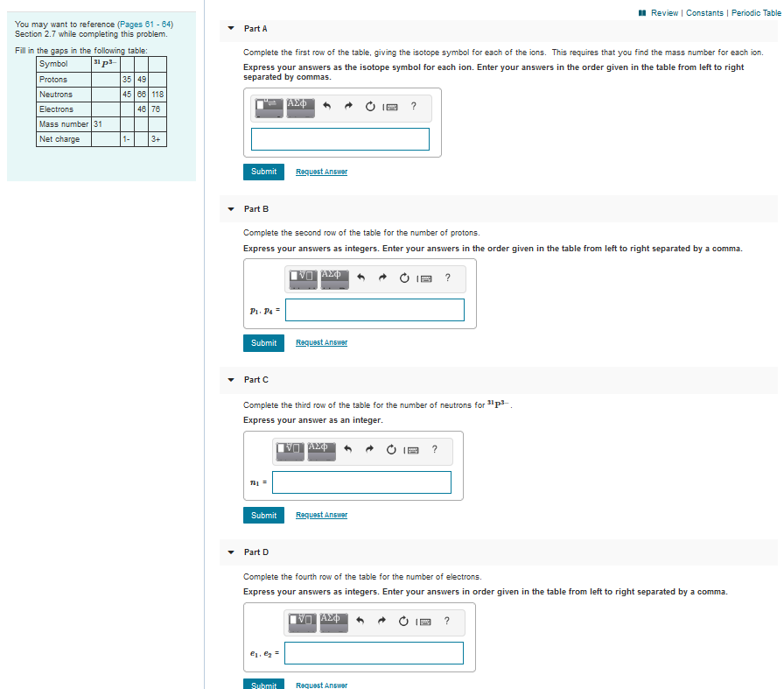Click the Reset icon in Part A toolbar

coord(370,106)
